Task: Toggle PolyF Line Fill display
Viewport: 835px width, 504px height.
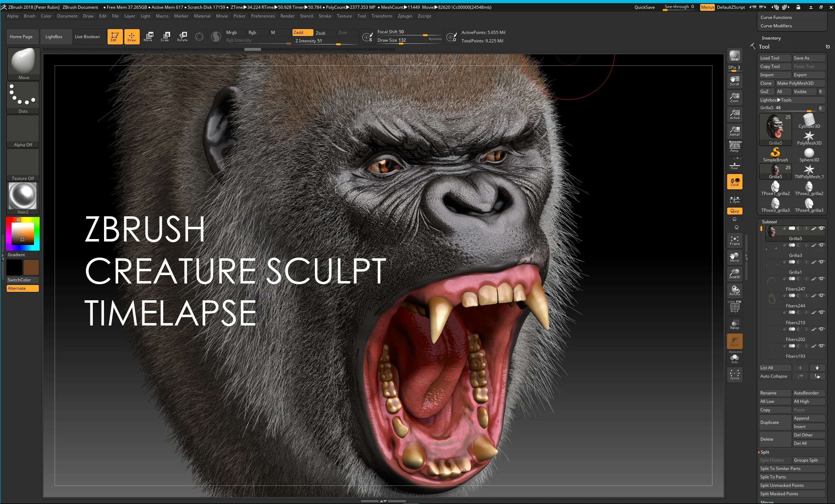Action: point(734,307)
